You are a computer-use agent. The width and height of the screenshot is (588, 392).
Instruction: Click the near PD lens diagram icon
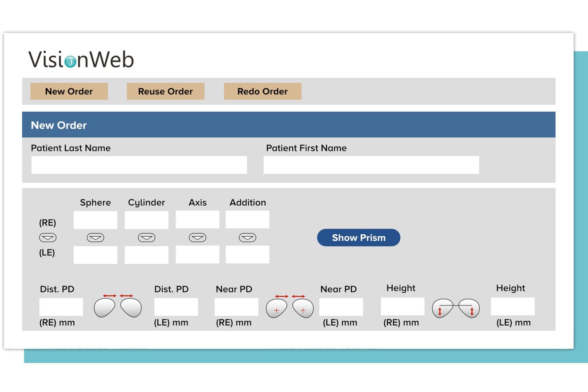point(290,306)
